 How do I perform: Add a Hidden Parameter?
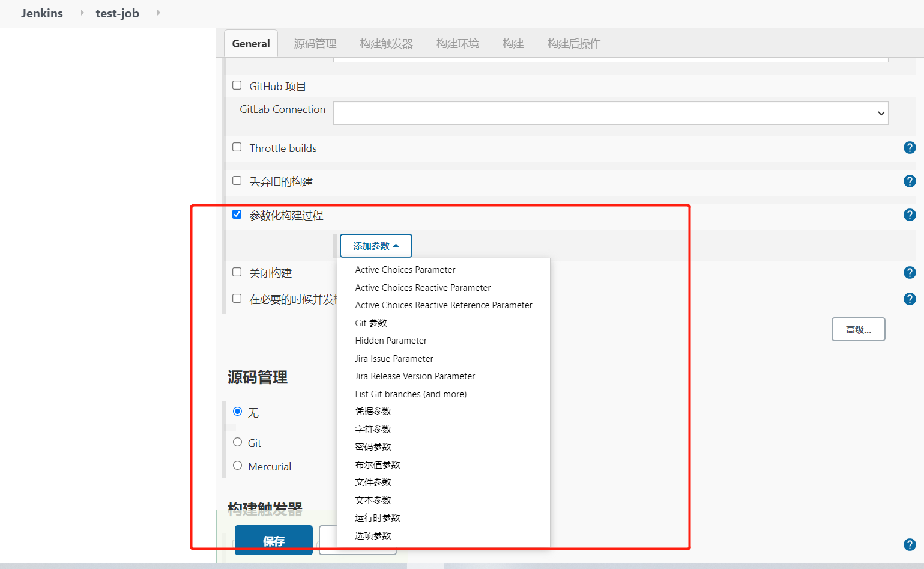click(444, 341)
